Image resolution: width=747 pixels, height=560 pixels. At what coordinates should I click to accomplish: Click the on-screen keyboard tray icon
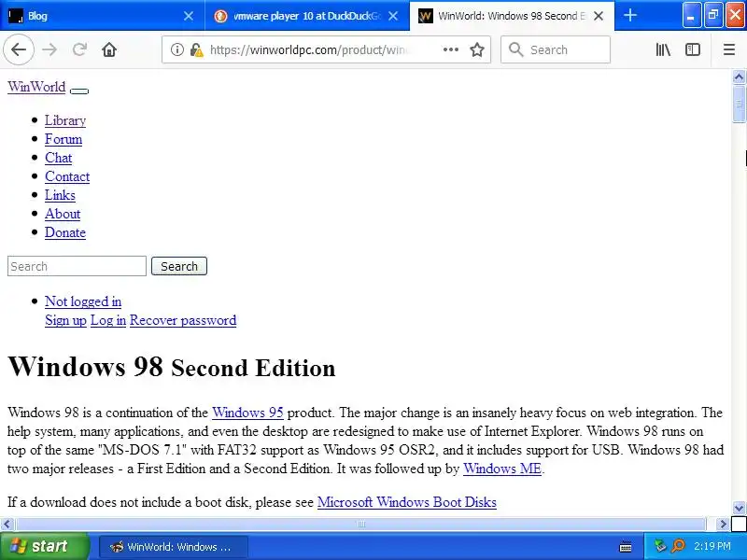pos(626,547)
